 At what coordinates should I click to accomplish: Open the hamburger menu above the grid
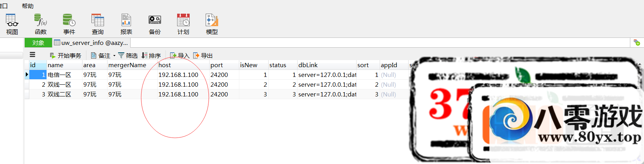click(x=32, y=55)
